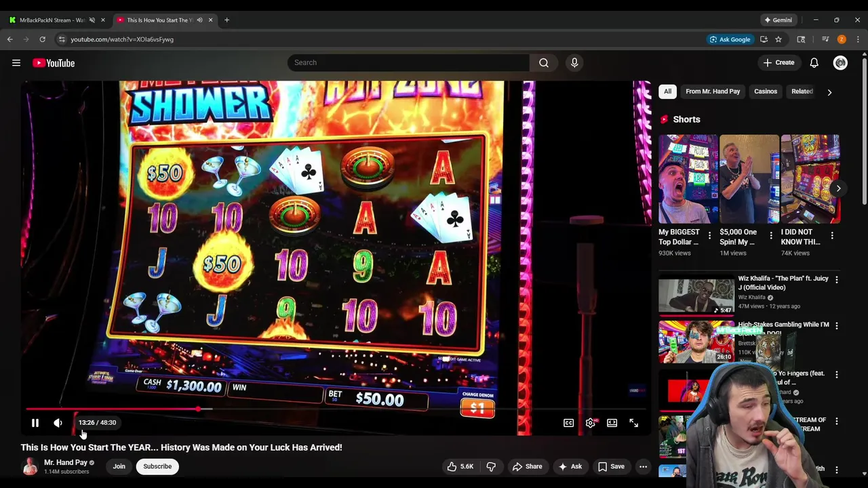Open Wiz Khalifa video thumbnail
Viewport: 868px width, 488px height.
(696, 296)
